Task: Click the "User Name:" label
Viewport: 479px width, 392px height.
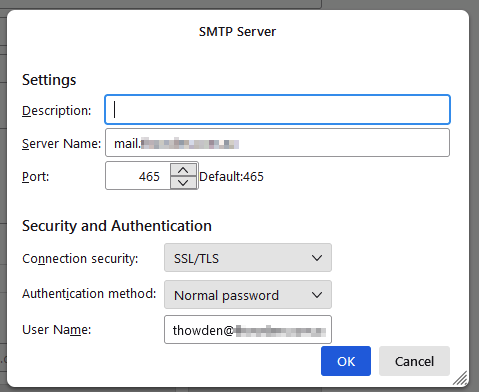Action: pyautogui.click(x=56, y=330)
